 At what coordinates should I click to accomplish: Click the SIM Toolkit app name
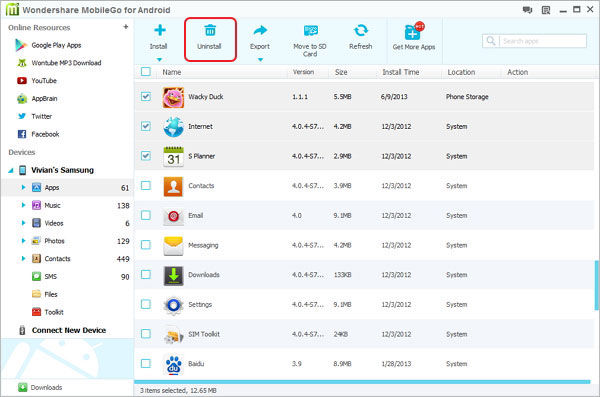click(x=204, y=334)
